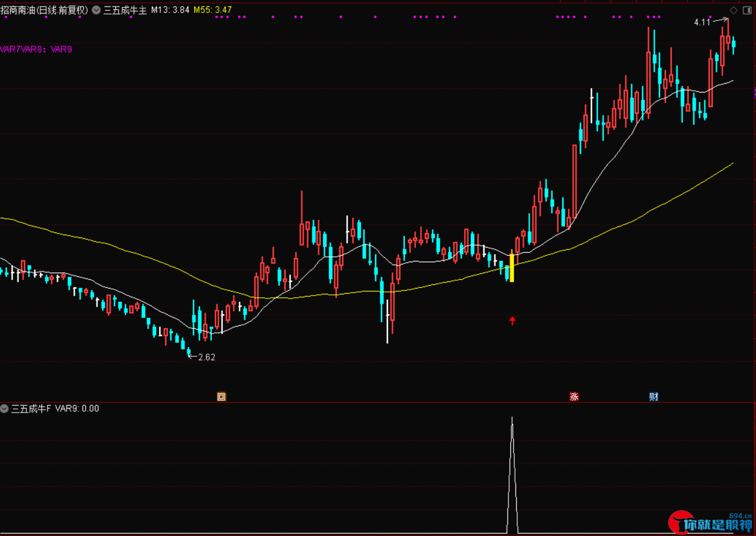
Task: Click the diamond marker icon at top right
Action: (733, 10)
